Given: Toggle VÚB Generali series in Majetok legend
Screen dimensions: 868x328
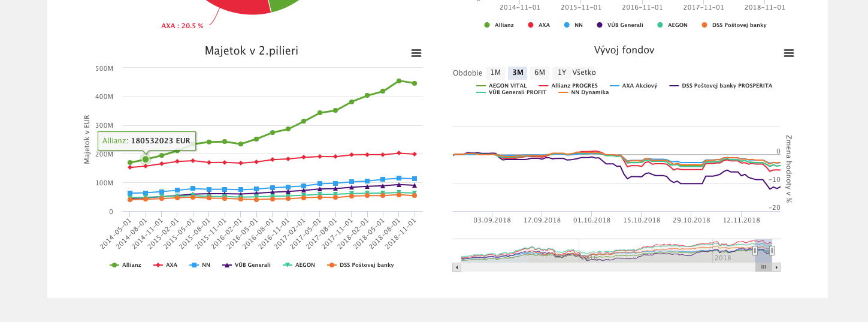Looking at the screenshot, I should [x=246, y=264].
